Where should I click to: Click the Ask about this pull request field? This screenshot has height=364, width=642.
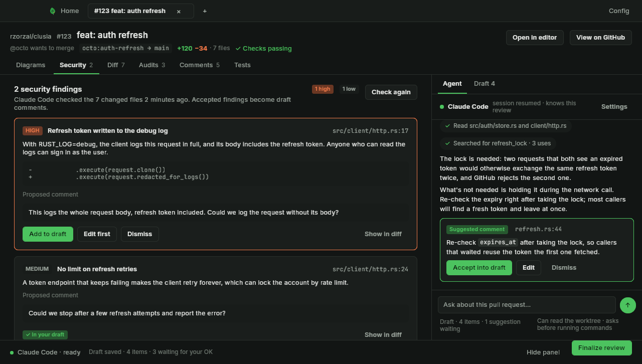tap(527, 305)
